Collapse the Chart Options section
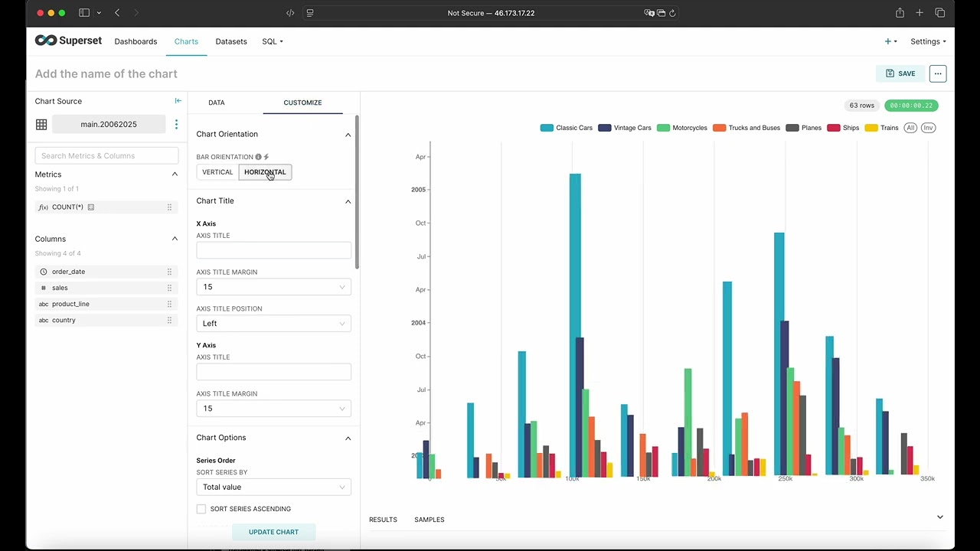The height and width of the screenshot is (551, 980). point(348,439)
